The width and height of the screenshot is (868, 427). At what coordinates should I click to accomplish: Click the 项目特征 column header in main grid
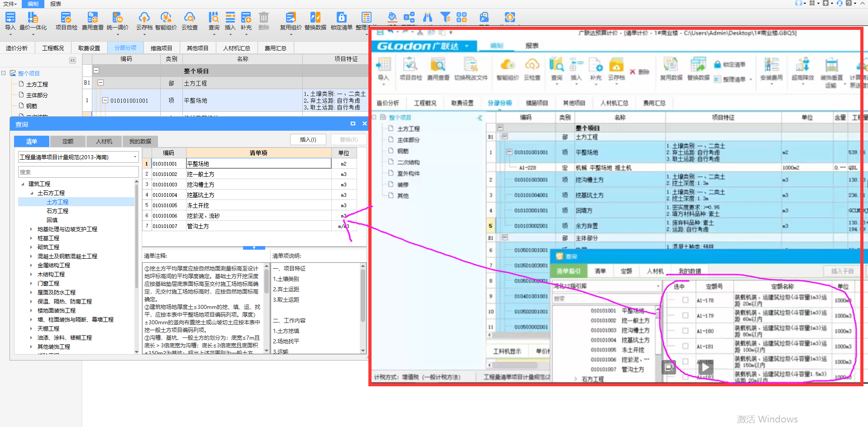pos(346,59)
